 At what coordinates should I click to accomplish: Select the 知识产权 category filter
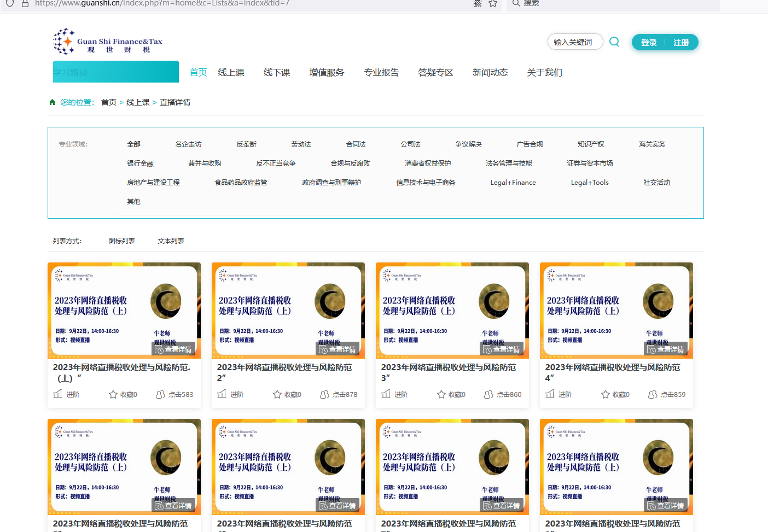tap(590, 144)
